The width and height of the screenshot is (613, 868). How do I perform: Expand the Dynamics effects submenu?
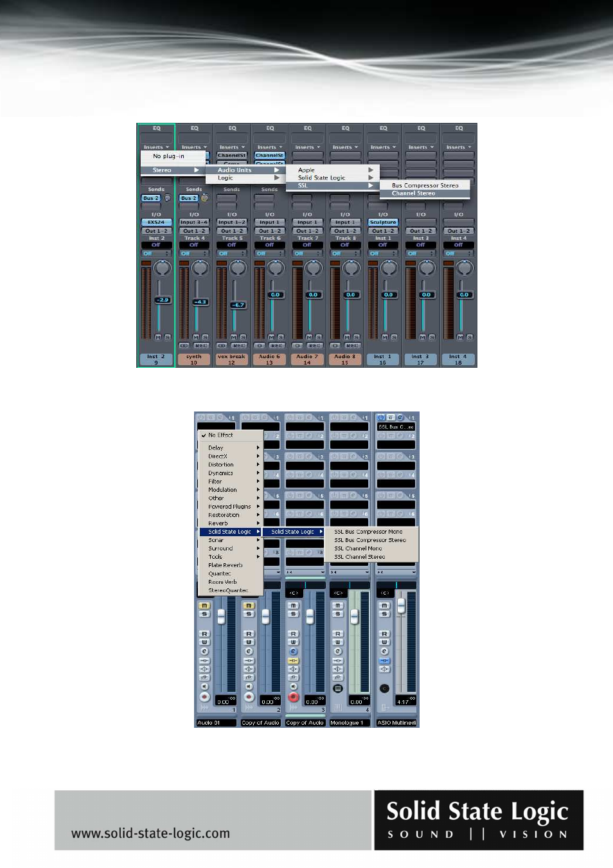pos(231,473)
